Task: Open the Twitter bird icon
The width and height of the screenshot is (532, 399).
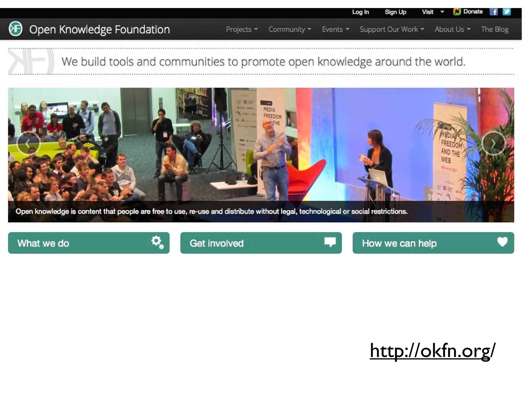Action: [506, 12]
